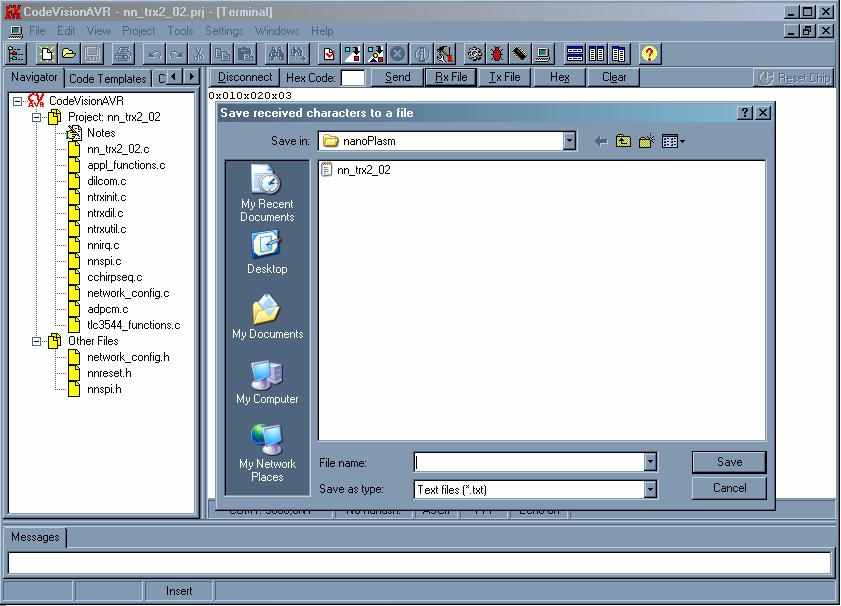Jump to Desktop in the places bar
Image resolution: width=841 pixels, height=606 pixels.
pyautogui.click(x=267, y=253)
